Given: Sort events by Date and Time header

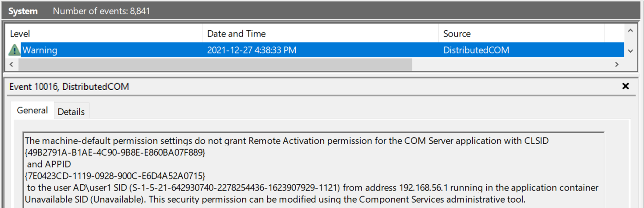Looking at the screenshot, I should [x=321, y=33].
